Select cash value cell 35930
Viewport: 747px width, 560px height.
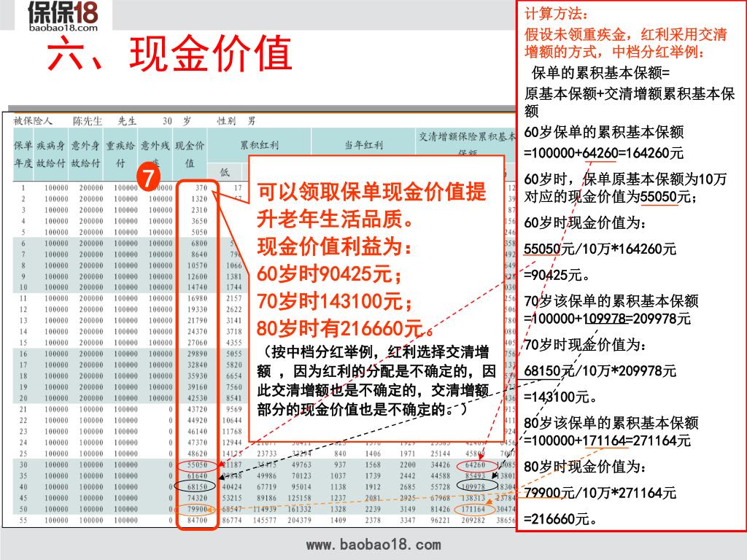197,376
